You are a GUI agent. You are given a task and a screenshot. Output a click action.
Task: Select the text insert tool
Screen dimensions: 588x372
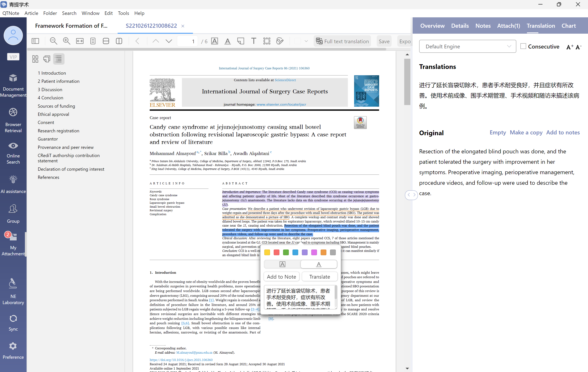pos(254,41)
